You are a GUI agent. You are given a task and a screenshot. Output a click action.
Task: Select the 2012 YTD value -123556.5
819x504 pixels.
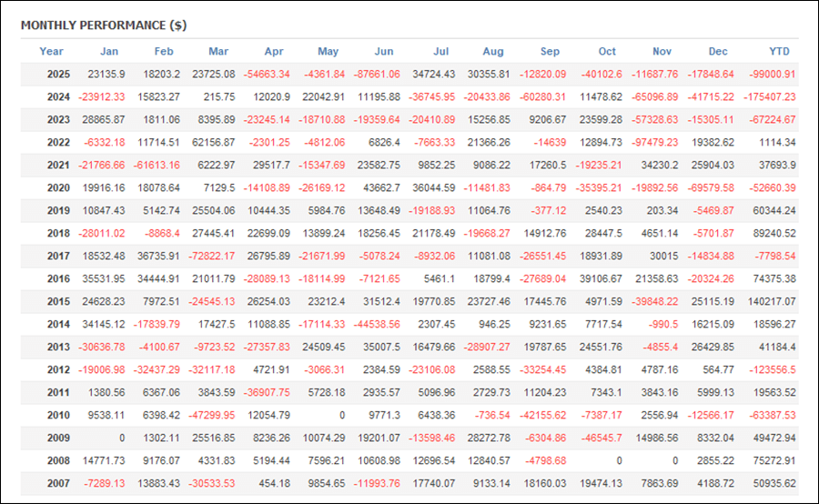tap(771, 370)
